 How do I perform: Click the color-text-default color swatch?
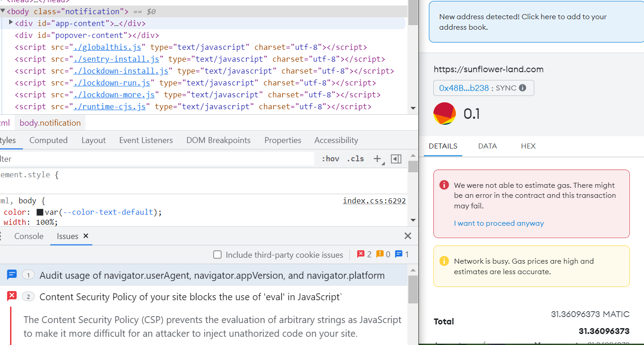(x=40, y=212)
